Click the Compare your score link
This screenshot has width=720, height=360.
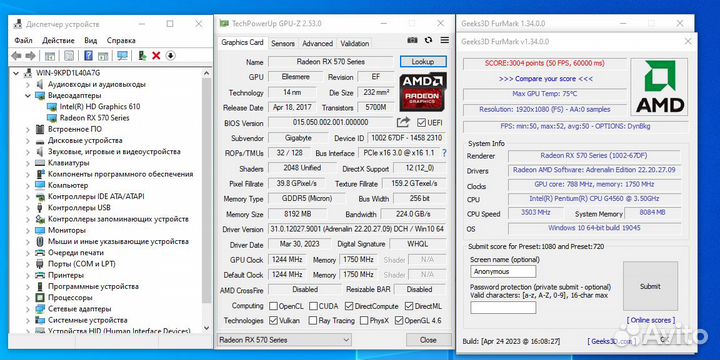point(546,79)
